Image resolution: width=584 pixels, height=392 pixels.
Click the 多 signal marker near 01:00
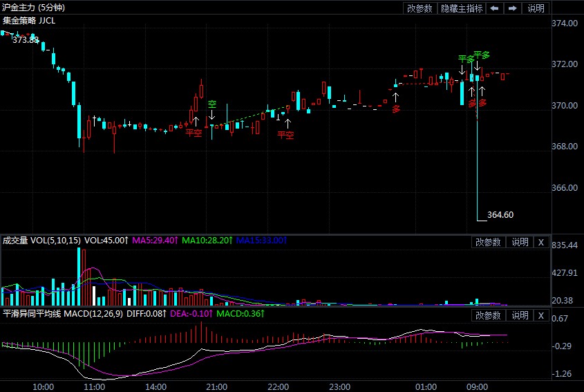(x=396, y=109)
